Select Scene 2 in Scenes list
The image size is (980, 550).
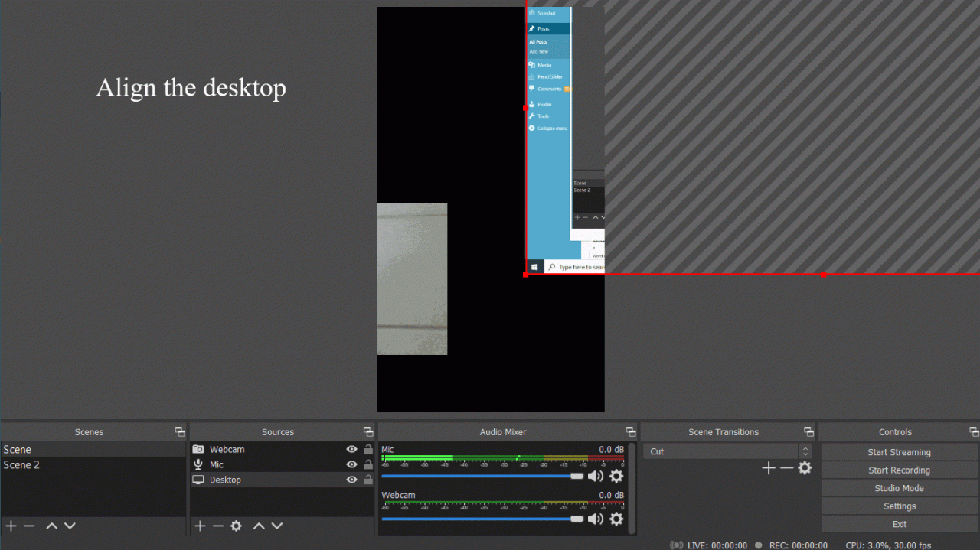[21, 464]
